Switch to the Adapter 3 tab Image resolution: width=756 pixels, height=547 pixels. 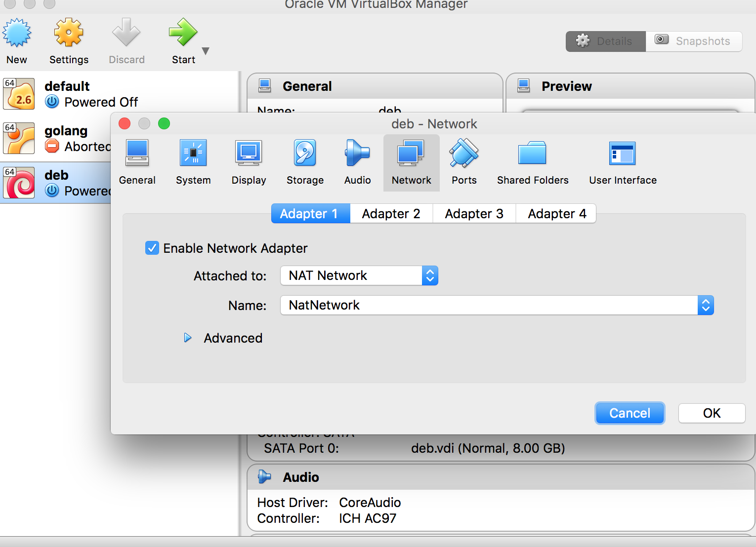click(474, 214)
